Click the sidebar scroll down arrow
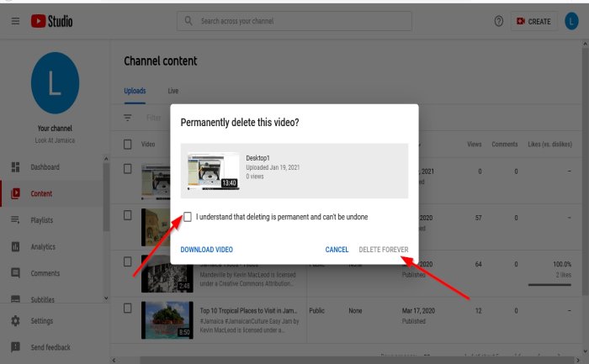 point(106,298)
